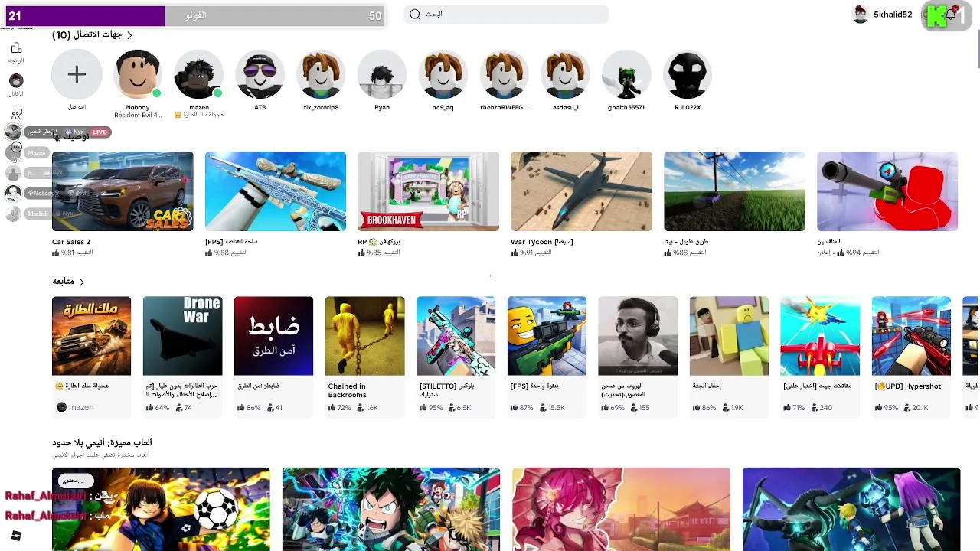Image resolution: width=980 pixels, height=551 pixels.
Task: Open friend mazen's avatar
Action: tap(199, 74)
